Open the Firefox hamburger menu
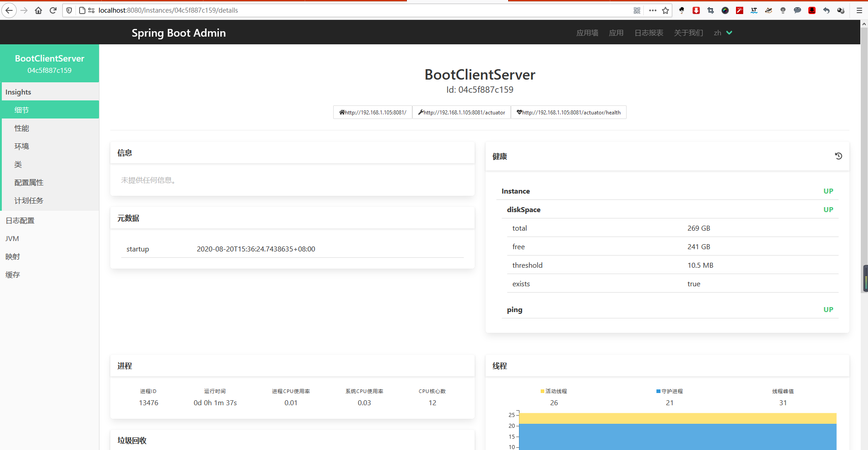Image resolution: width=868 pixels, height=450 pixels. tap(859, 10)
